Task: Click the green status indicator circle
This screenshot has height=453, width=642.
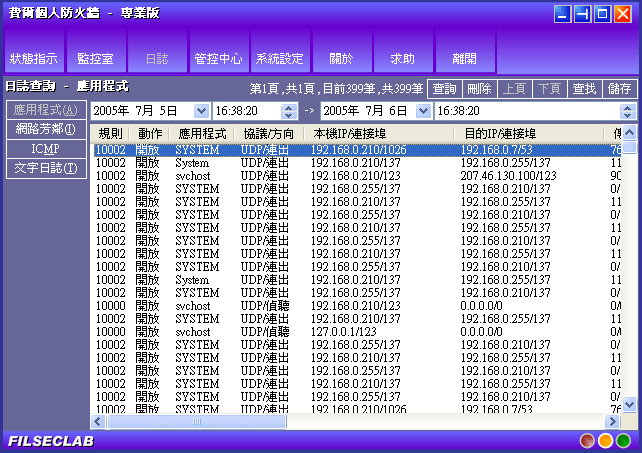Action: pyautogui.click(x=623, y=440)
